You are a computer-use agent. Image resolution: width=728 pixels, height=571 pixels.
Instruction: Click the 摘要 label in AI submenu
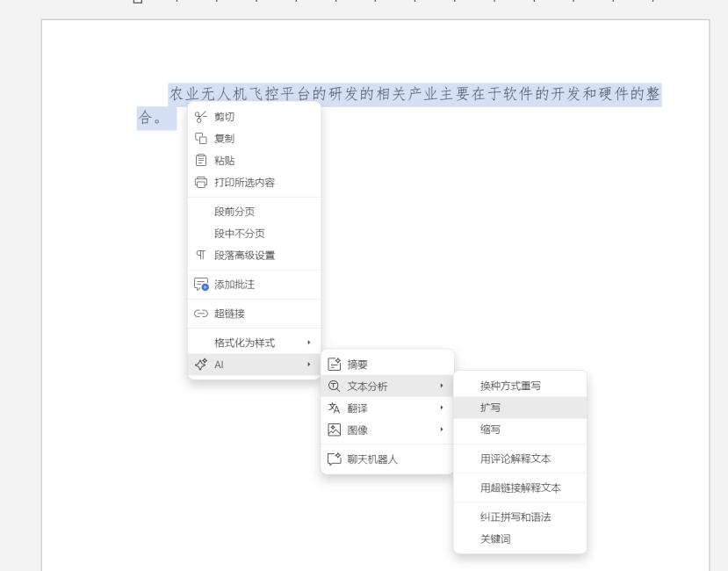(x=357, y=365)
